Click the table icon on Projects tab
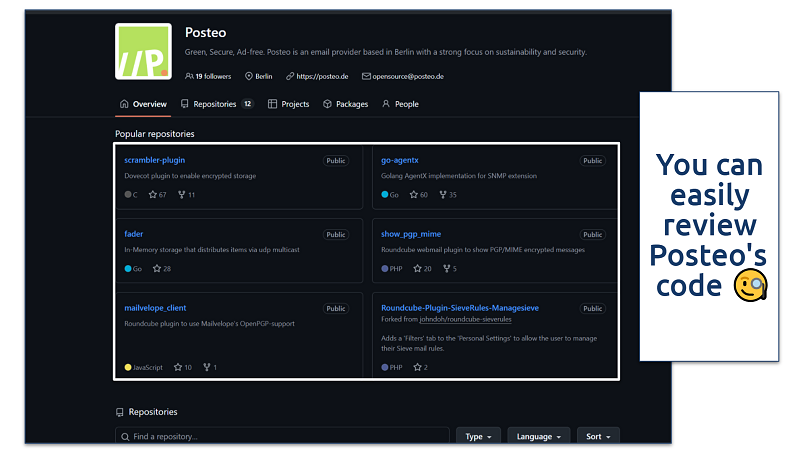This screenshot has height=453, width=806. tap(272, 104)
